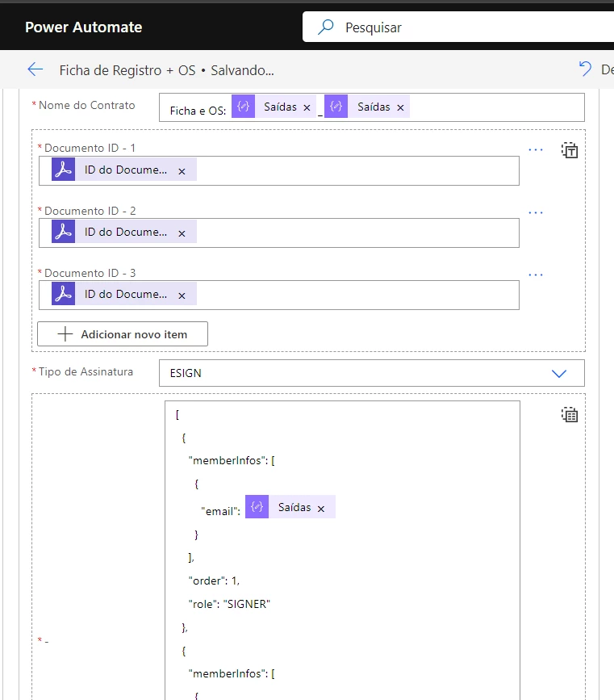
Task: Select second Saídas expression icon in contract name
Action: click(x=336, y=107)
